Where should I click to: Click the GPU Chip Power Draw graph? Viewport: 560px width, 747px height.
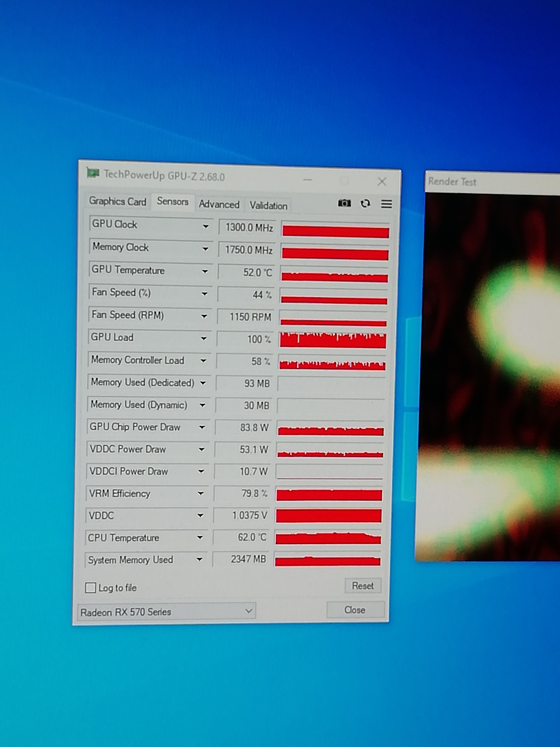click(x=331, y=428)
